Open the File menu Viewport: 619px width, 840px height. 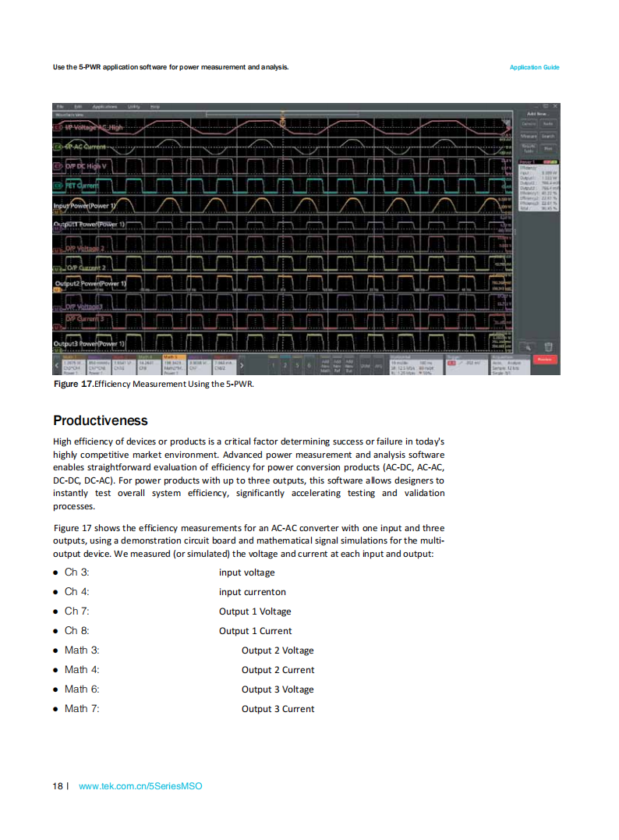point(61,107)
